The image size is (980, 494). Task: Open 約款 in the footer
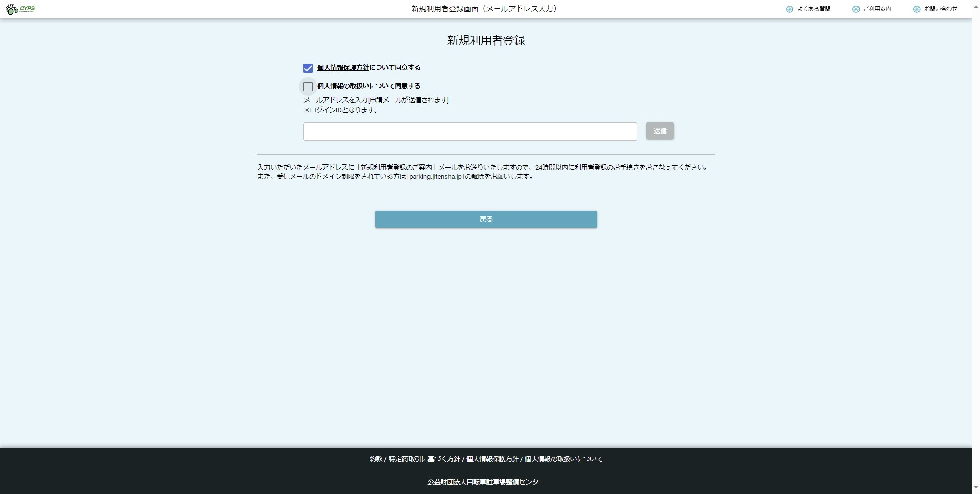[376, 459]
